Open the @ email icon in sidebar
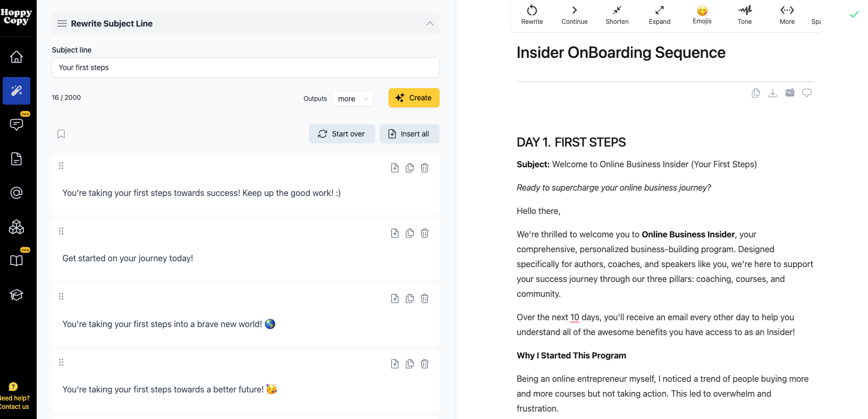The image size is (868, 419). point(16,193)
